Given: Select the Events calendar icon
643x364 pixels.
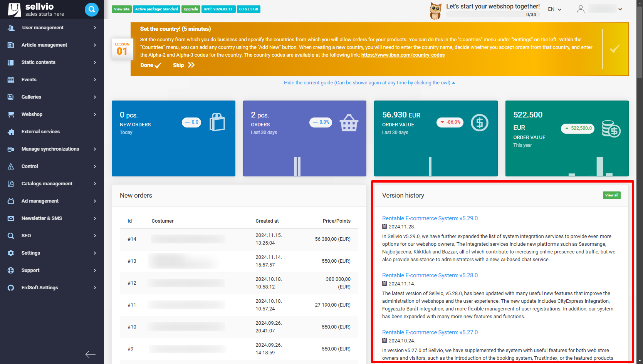Looking at the screenshot, I should pos(10,79).
